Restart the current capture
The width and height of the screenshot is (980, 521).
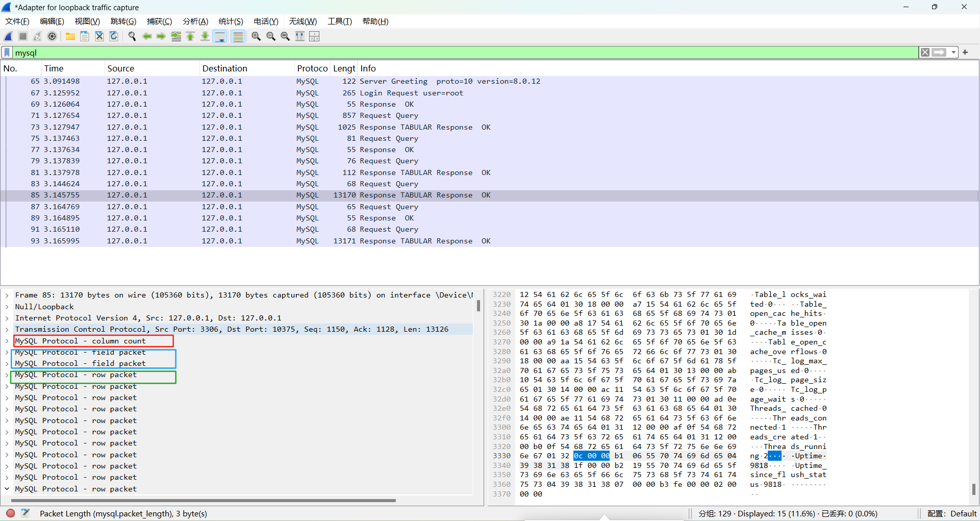(x=37, y=36)
